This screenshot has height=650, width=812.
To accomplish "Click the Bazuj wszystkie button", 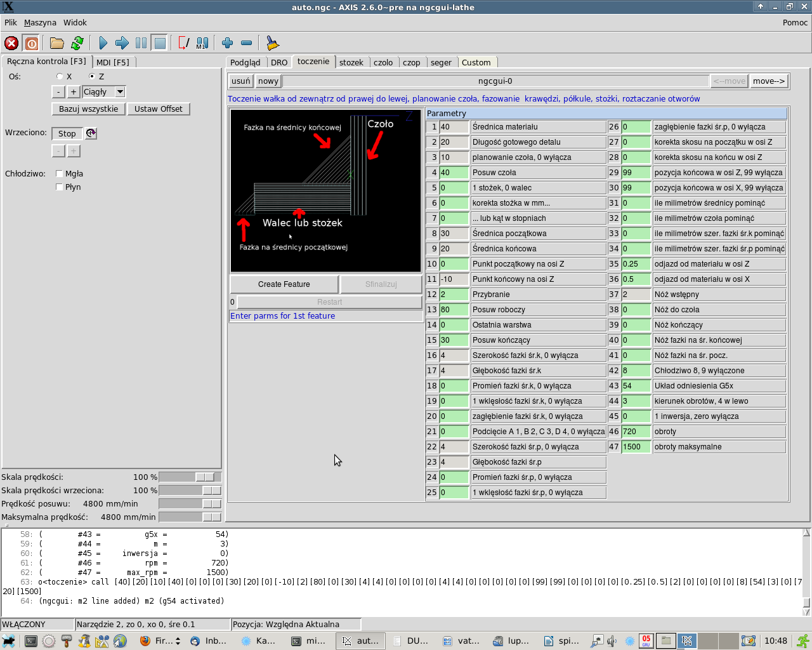I will [x=89, y=109].
